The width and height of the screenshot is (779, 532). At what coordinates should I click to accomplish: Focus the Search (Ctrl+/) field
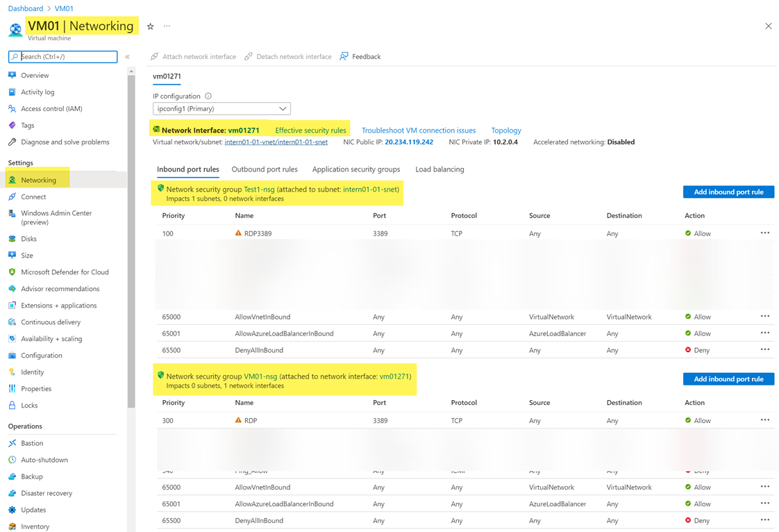[x=62, y=57]
